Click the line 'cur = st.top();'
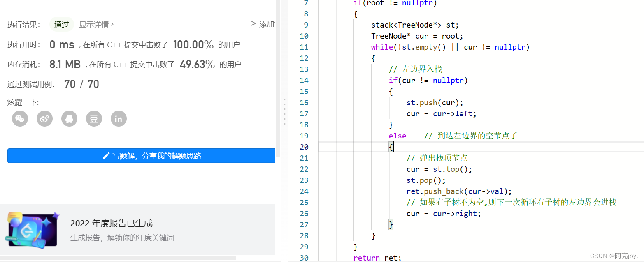The image size is (644, 263). (x=439, y=169)
